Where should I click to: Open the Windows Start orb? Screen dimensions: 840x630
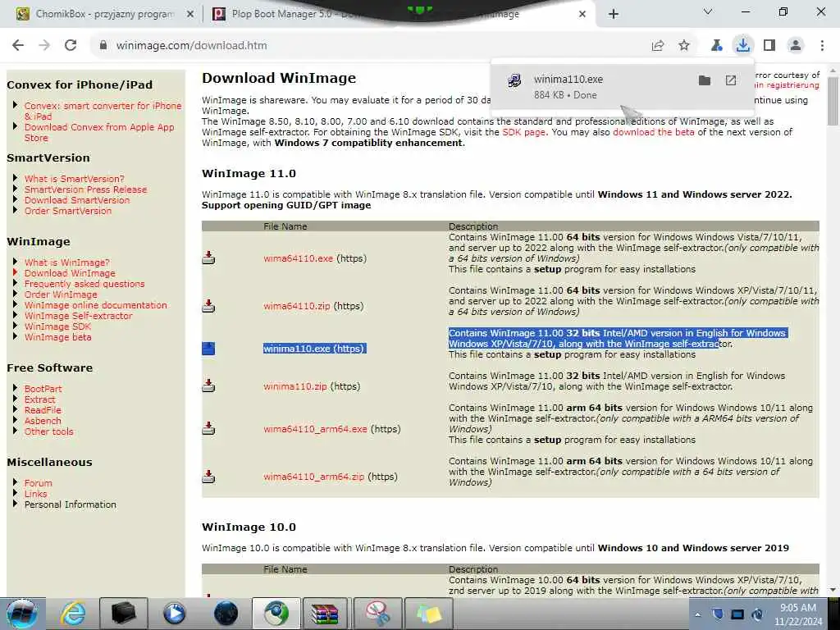pos(22,614)
